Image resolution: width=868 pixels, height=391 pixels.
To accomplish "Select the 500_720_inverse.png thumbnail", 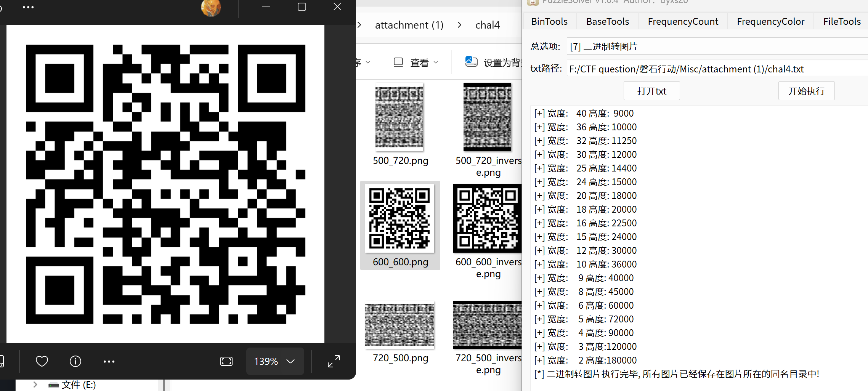I will [487, 117].
